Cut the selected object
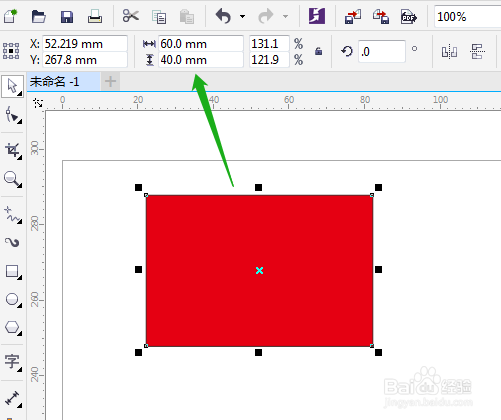The image size is (501, 420). pos(130,16)
